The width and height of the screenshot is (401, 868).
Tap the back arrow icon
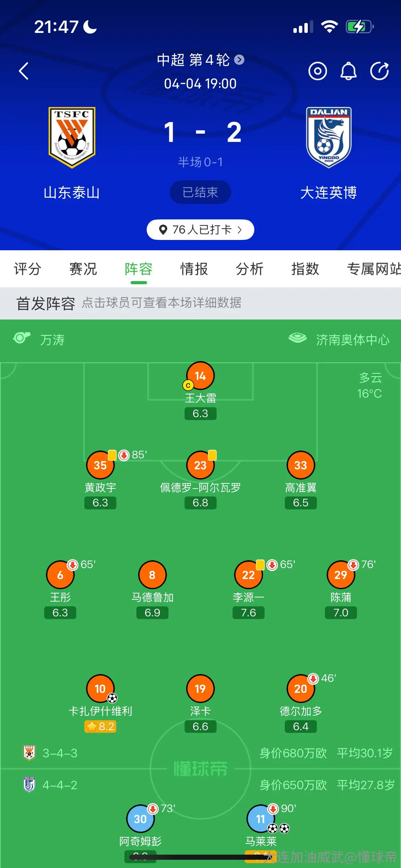23,71
